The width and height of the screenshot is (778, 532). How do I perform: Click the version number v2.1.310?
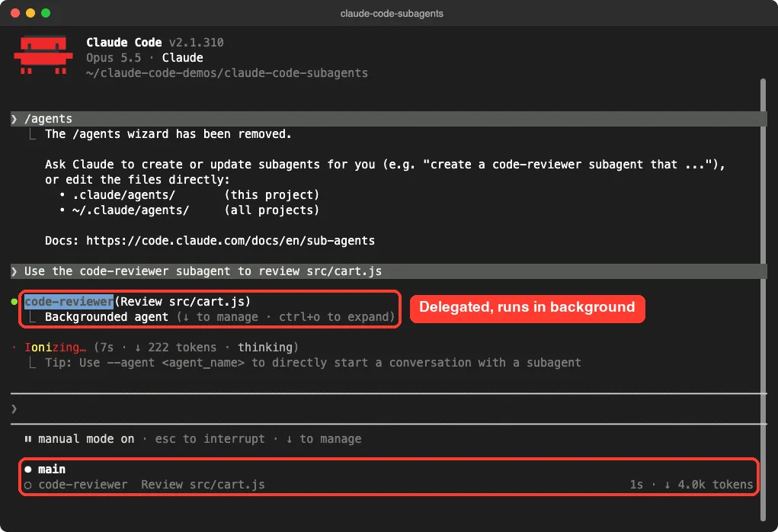pos(196,43)
